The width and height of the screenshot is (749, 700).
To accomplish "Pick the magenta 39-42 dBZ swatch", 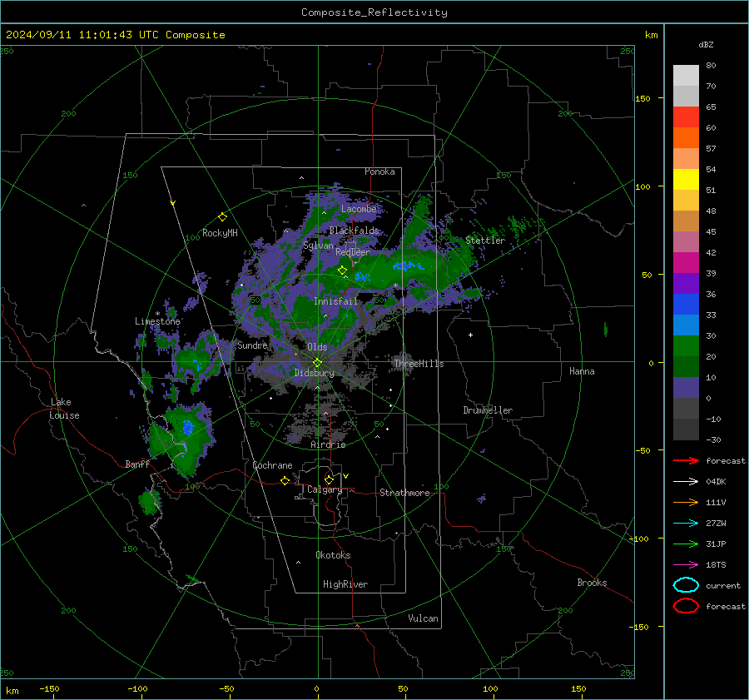I will (686, 262).
